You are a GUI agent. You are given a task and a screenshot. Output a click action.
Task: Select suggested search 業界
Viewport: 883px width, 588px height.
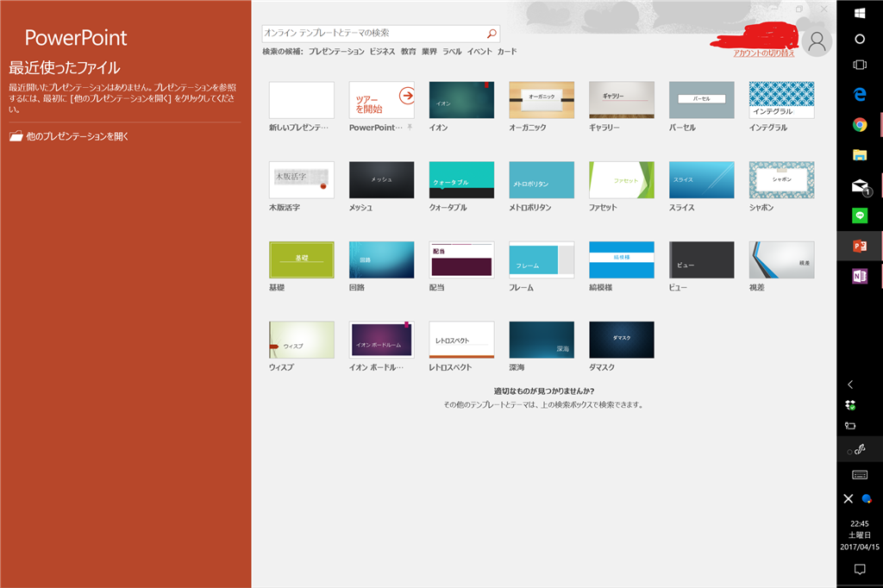click(429, 51)
